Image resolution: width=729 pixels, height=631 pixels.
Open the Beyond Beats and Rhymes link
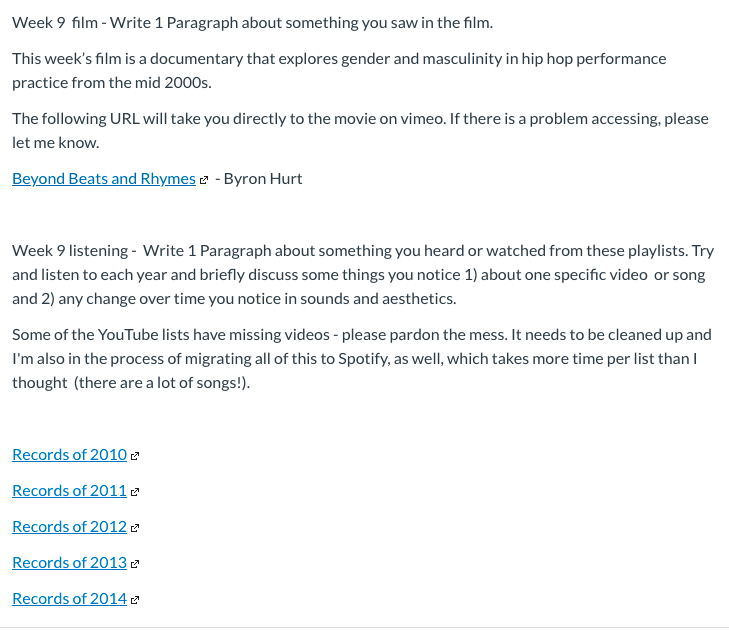[x=104, y=179]
